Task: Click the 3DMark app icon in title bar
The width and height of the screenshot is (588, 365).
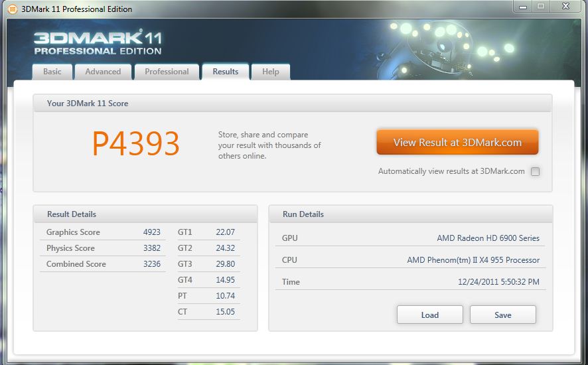Action: click(x=13, y=9)
